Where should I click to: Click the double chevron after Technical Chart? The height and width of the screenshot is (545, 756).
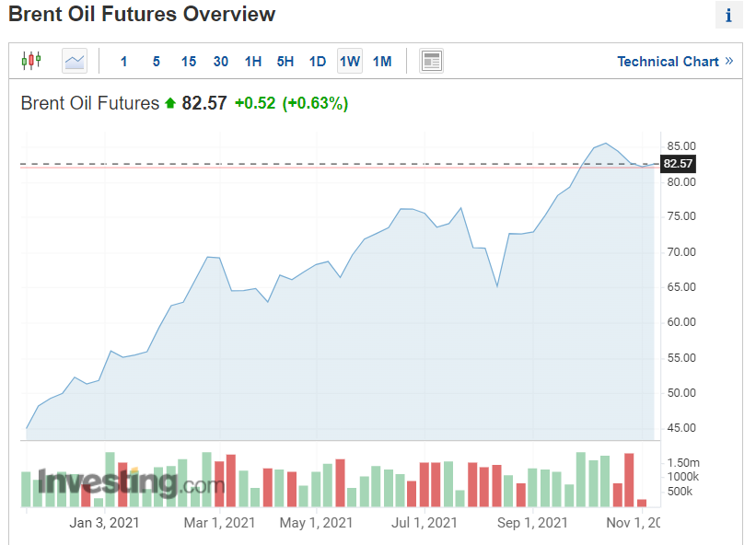coord(729,62)
